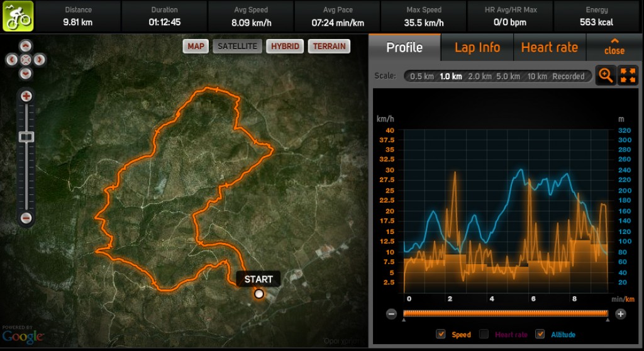Image resolution: width=644 pixels, height=351 pixels.
Task: Click plus button beside chart range bar
Action: tap(621, 314)
